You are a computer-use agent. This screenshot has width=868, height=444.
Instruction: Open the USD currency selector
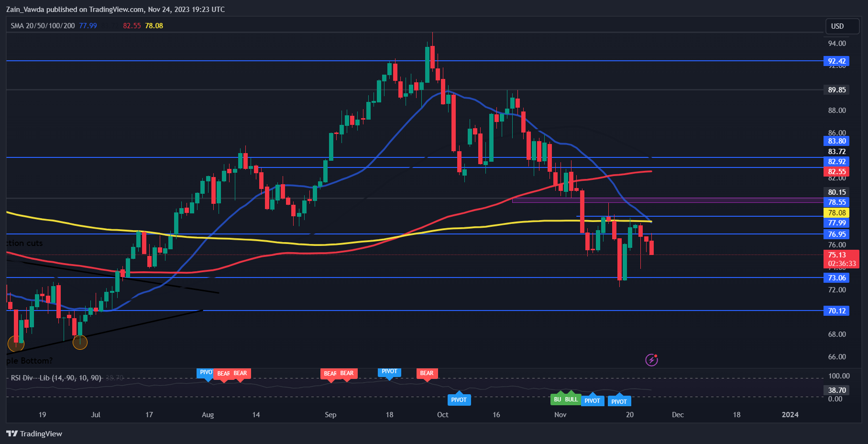point(842,26)
